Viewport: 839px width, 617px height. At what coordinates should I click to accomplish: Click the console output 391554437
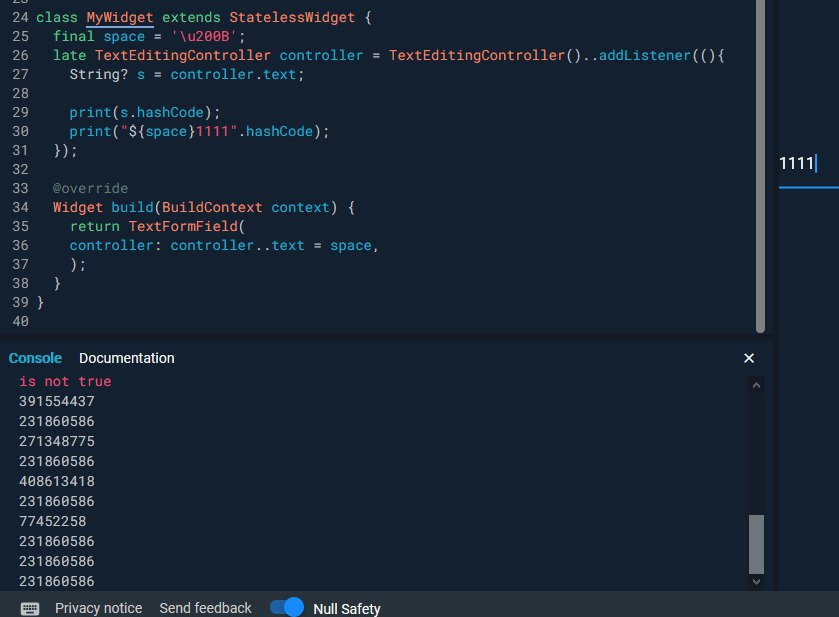(x=57, y=401)
